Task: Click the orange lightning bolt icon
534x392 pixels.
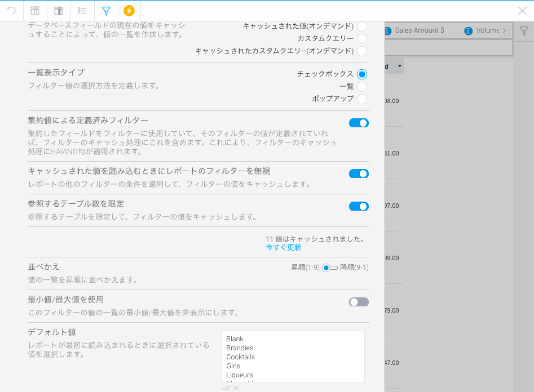Action: tap(129, 11)
